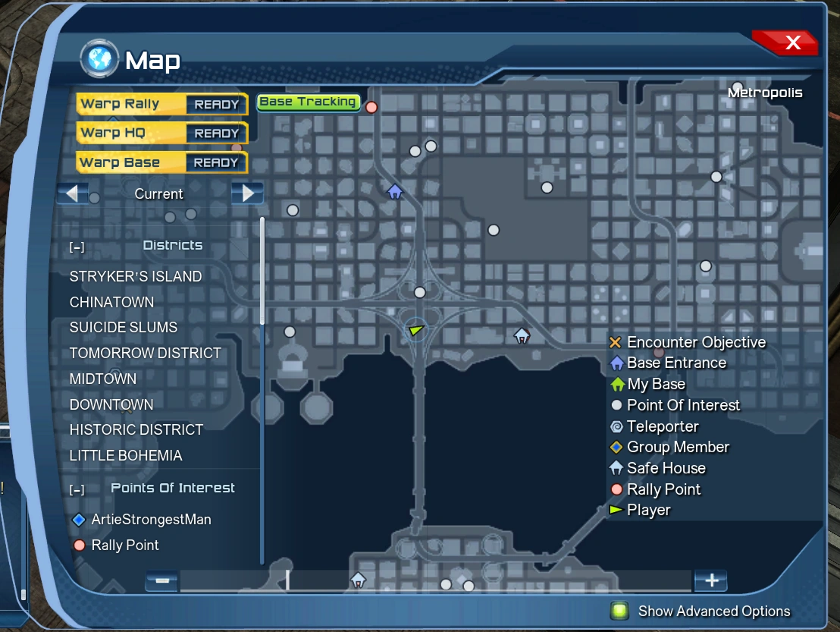This screenshot has height=632, width=840.
Task: Select ArtieStrongestMan group member entry
Action: (x=142, y=520)
